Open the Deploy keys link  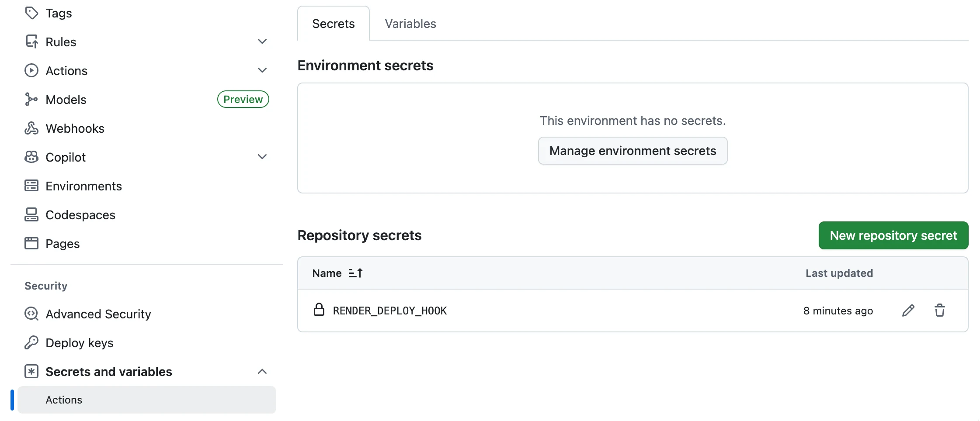pos(80,343)
